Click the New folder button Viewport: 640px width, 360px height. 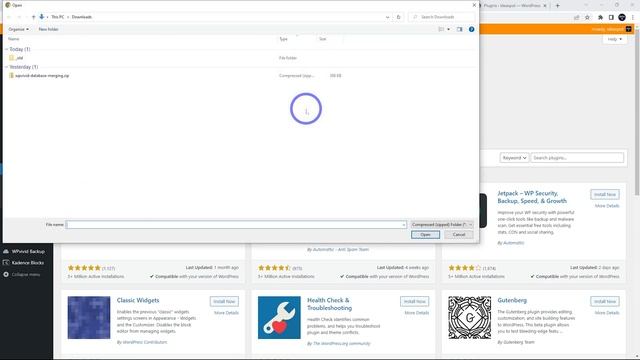[x=49, y=29]
